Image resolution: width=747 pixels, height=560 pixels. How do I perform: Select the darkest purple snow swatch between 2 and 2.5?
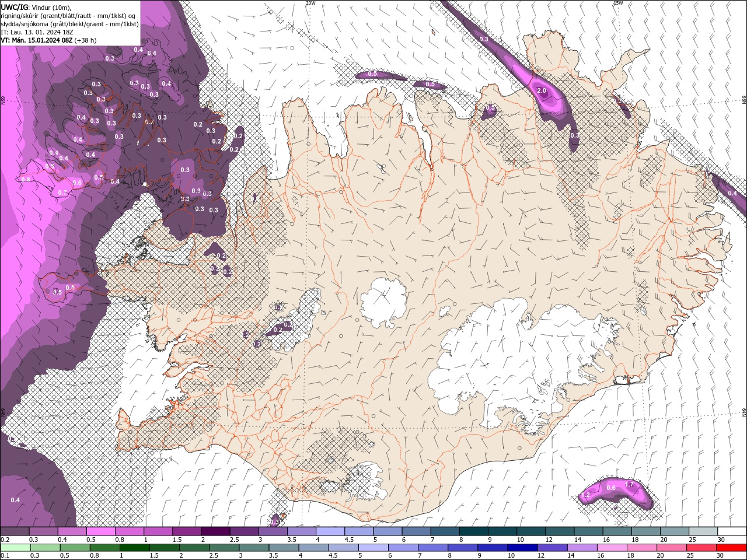[215, 531]
